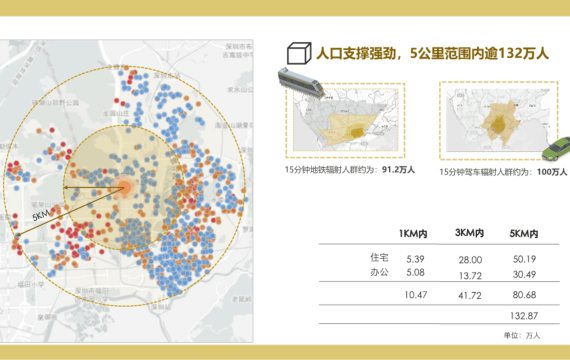The height and width of the screenshot is (360, 570).
Task: Select the 5KM内 column header
Action: 524,234
